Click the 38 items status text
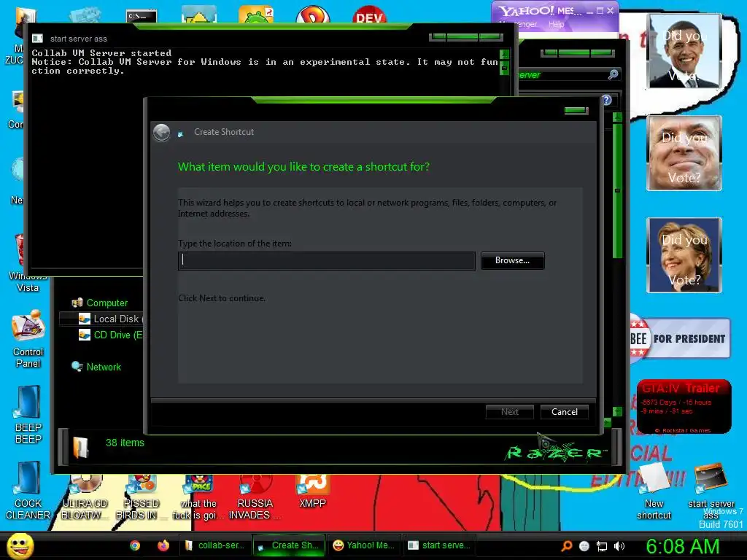747x560 pixels. 125,443
